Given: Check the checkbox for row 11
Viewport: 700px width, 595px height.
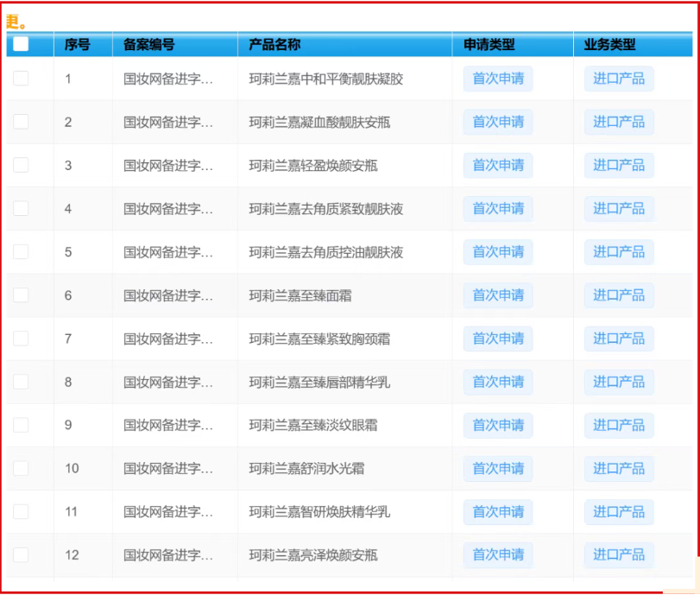Looking at the screenshot, I should pyautogui.click(x=21, y=511).
